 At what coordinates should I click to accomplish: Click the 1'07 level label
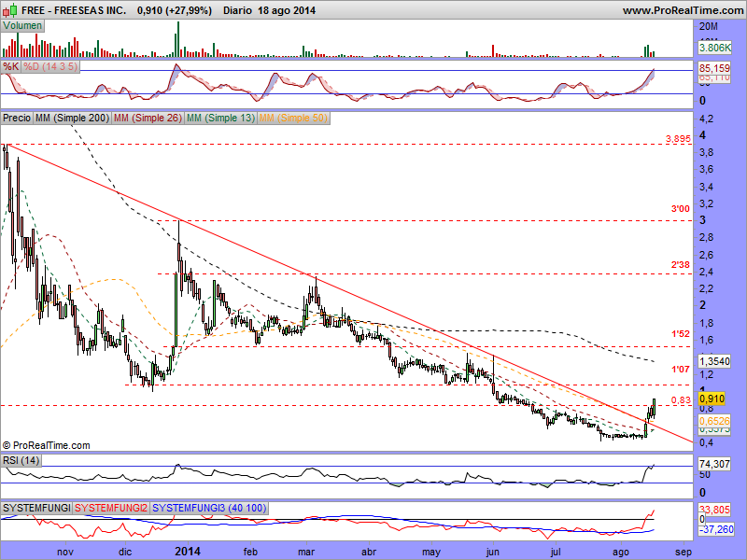tap(681, 369)
